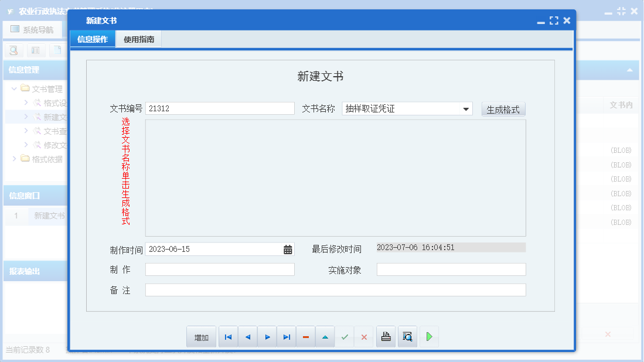The image size is (644, 362).
Task: Open the 文书名称 dropdown list
Action: (467, 108)
